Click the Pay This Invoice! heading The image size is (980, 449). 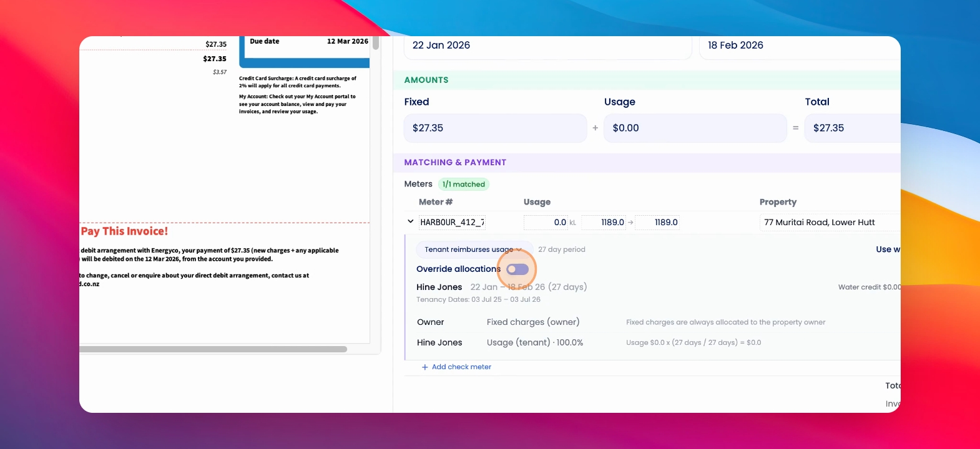click(x=124, y=231)
